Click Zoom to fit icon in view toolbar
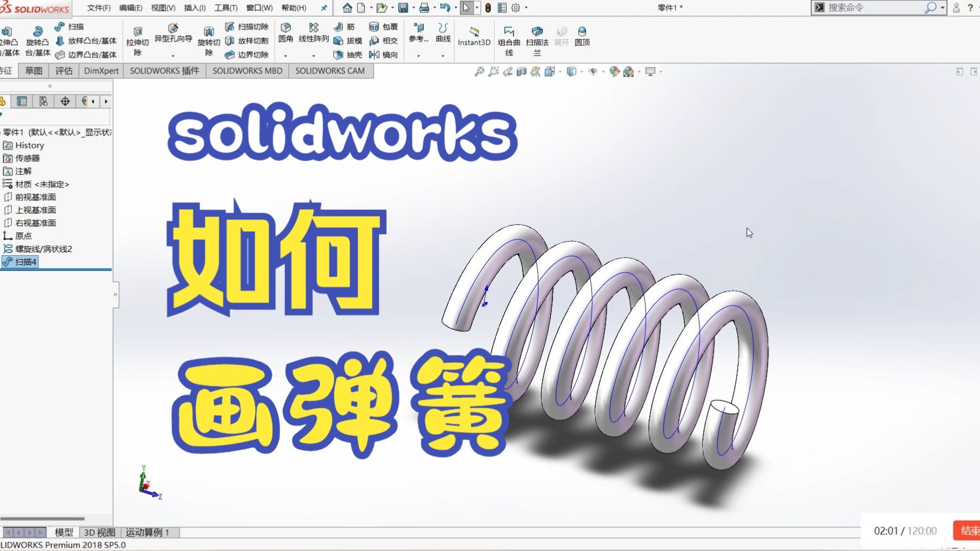 tap(479, 71)
